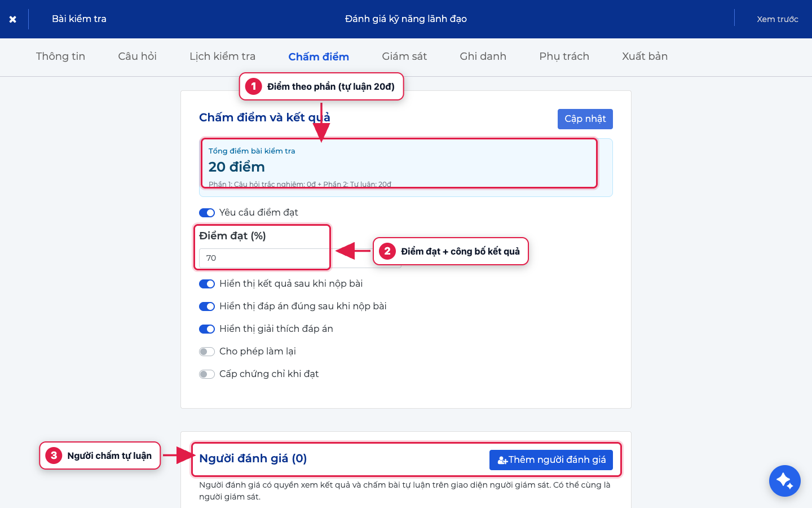812x508 pixels.
Task: Close the test editor with the X icon
Action: 12,19
